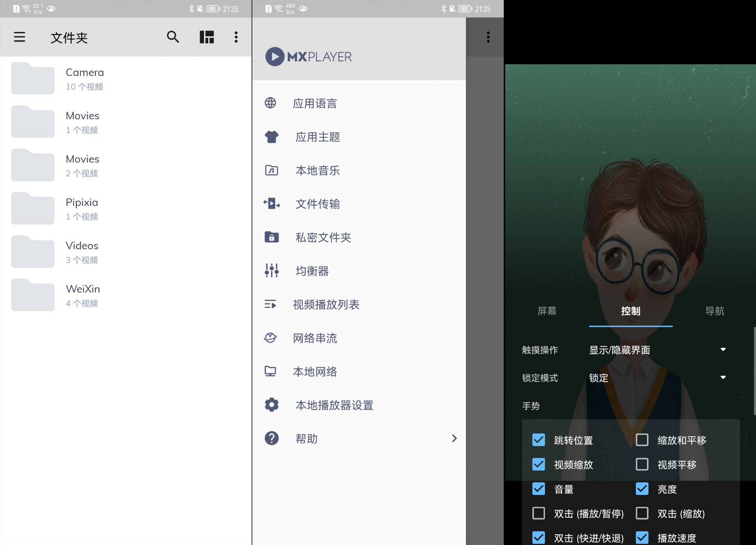Viewport: 756px width, 545px height.
Task: Click the music folder icon for 本地音乐
Action: 272,170
